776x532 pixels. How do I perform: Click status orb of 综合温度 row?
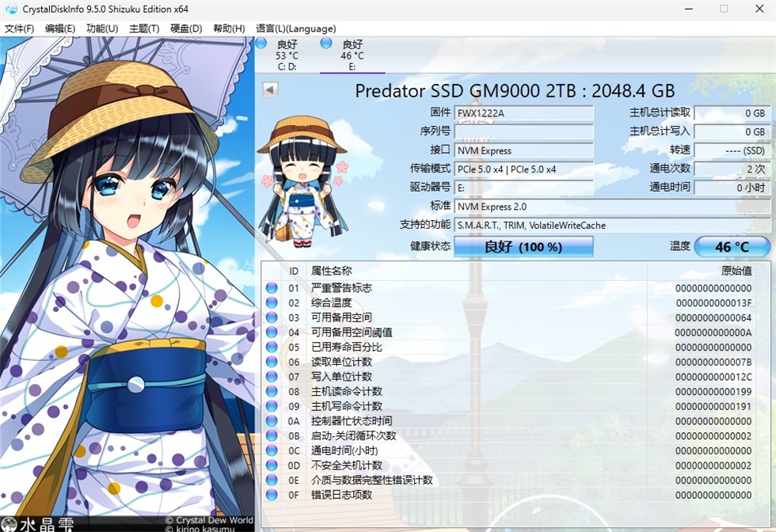[x=271, y=303]
